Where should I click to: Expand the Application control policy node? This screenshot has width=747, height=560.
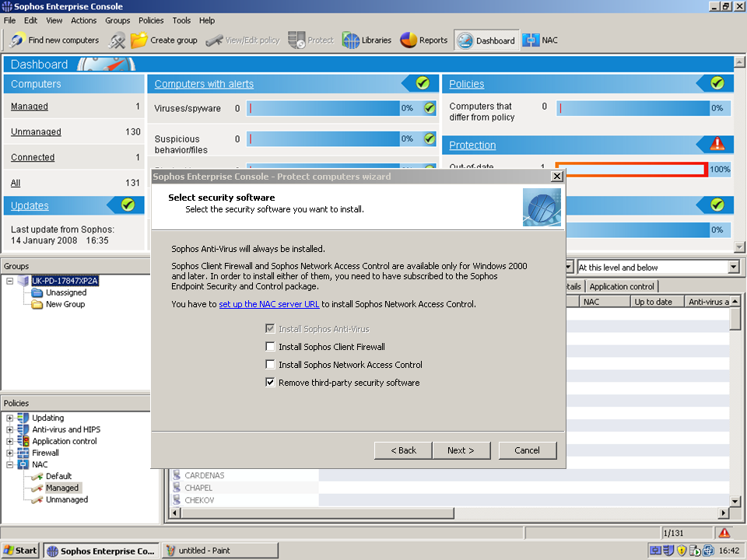point(9,441)
